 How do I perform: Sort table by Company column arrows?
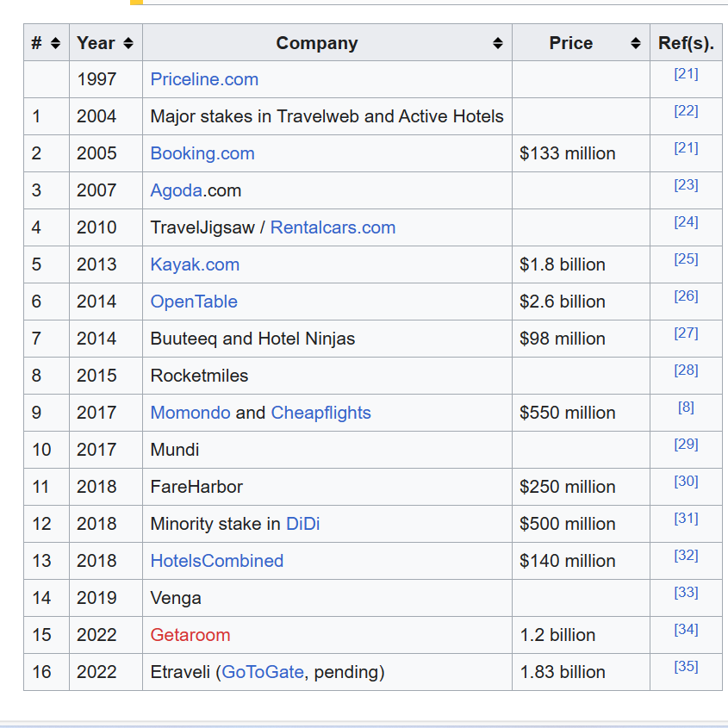498,43
